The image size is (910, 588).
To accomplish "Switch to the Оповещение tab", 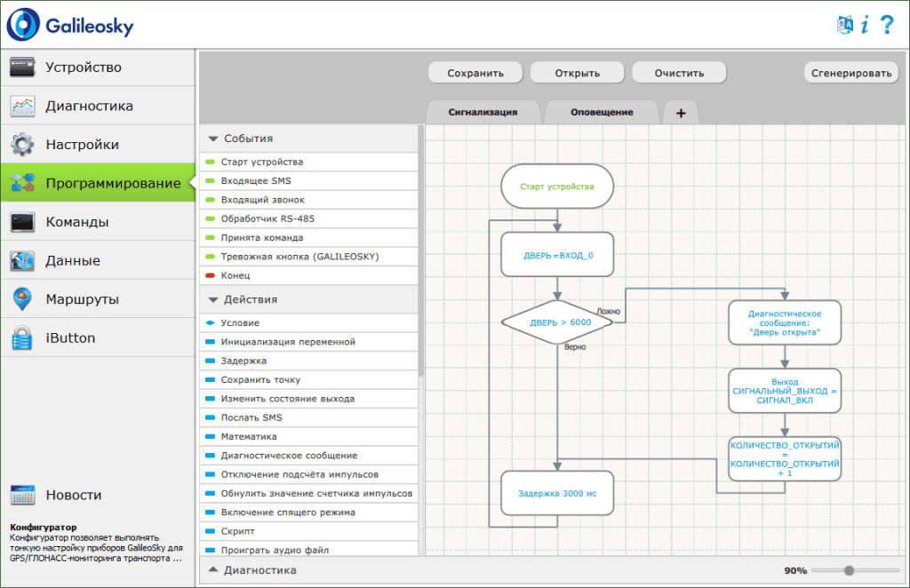I will click(602, 113).
